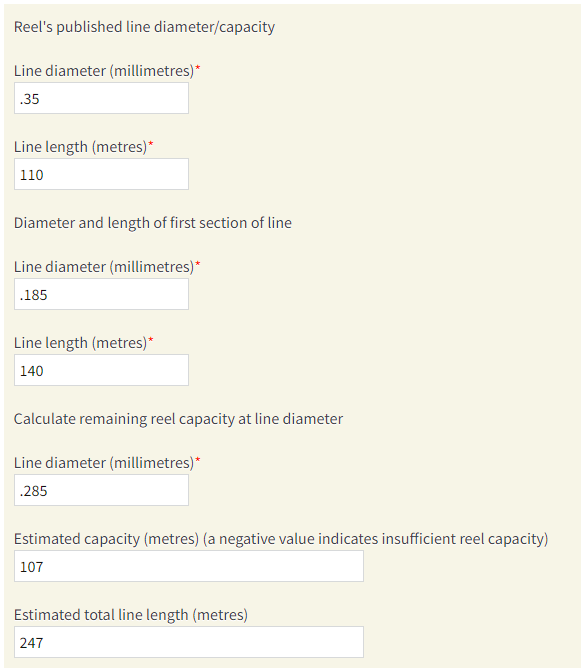This screenshot has height=671, width=581.
Task: Click the "Diameter and length of first section" heading
Action: click(x=153, y=223)
